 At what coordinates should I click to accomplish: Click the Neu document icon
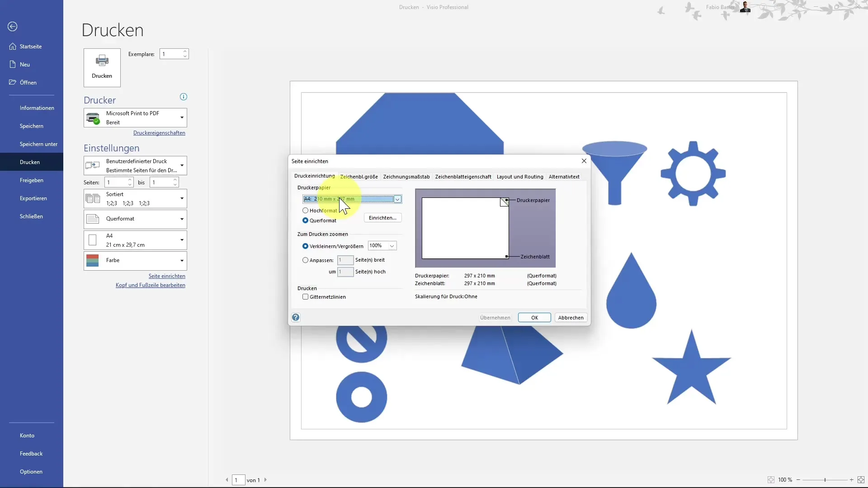tap(13, 65)
